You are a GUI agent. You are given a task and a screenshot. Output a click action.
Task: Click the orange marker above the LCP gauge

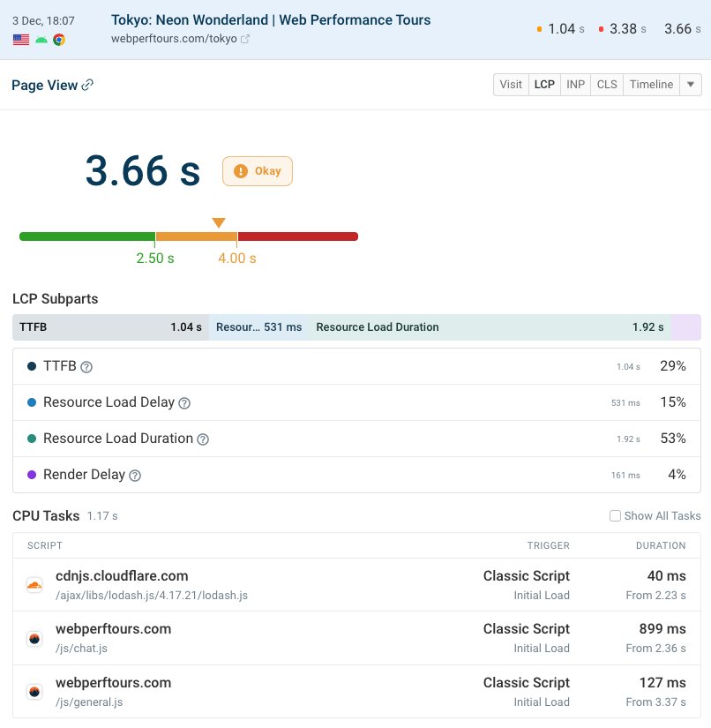pos(218,222)
